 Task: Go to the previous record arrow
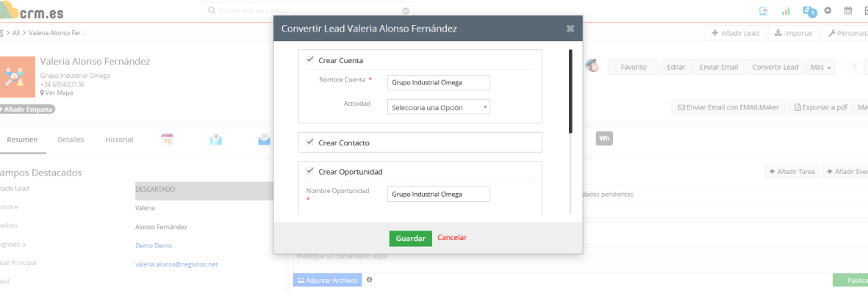click(x=854, y=67)
